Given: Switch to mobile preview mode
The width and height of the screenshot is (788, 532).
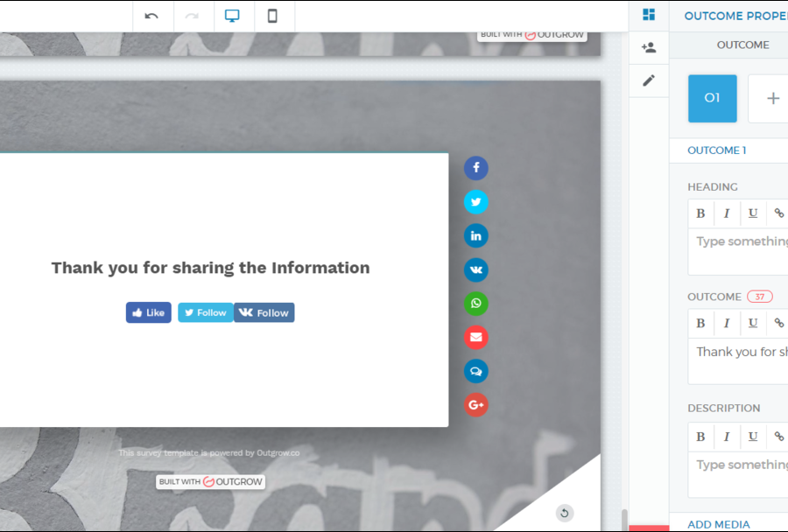Looking at the screenshot, I should pos(272,16).
